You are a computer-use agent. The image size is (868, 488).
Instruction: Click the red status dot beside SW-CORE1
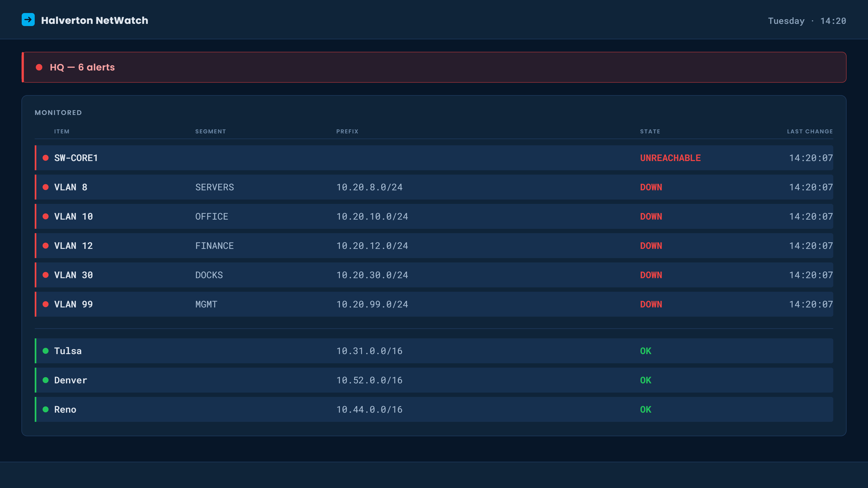pyautogui.click(x=46, y=158)
